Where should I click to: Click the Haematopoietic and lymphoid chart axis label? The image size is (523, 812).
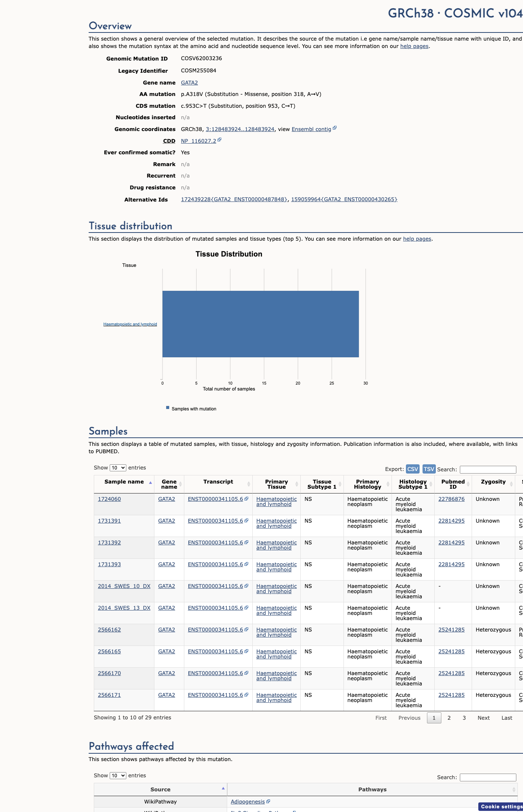[x=130, y=324]
